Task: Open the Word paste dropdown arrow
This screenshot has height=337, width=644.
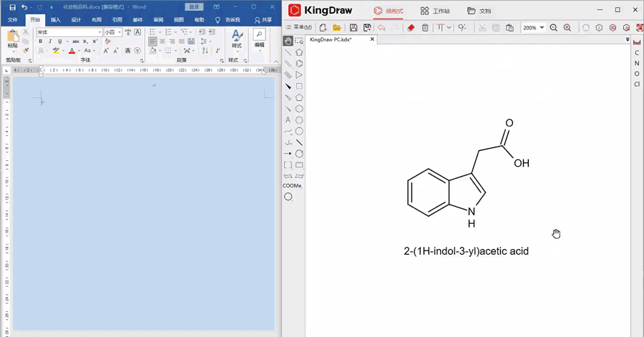Action: (x=13, y=52)
